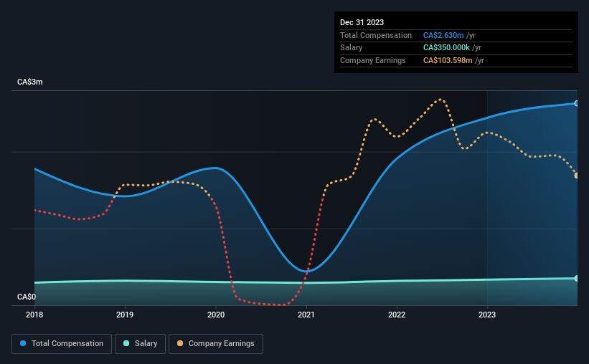Toggle the Total Compensation legend button
This screenshot has width=589, height=364.
coord(62,344)
